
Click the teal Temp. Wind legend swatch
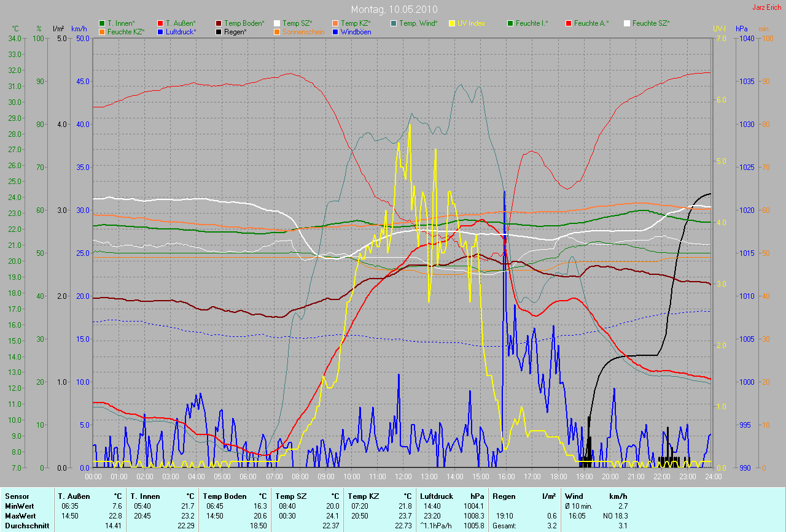click(x=394, y=23)
